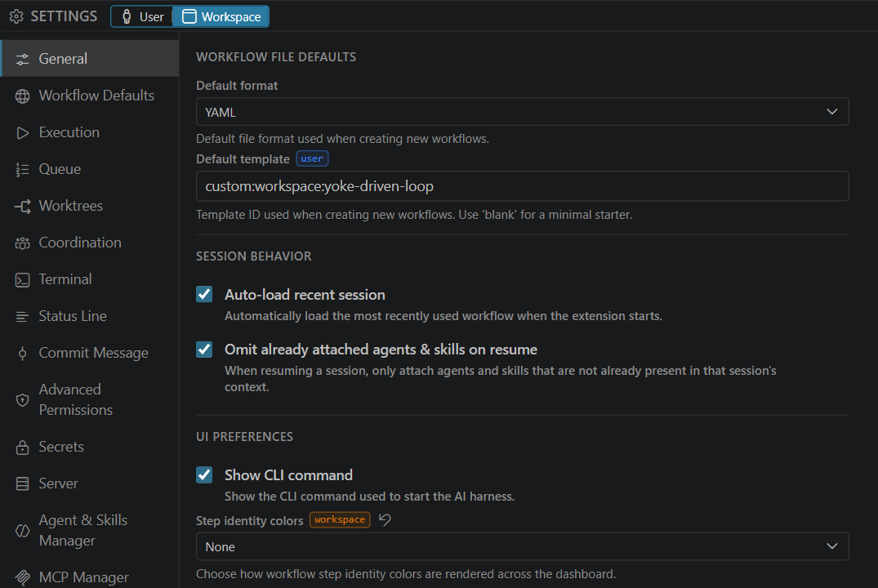The height and width of the screenshot is (588, 878).
Task: Click the Step identity colors label
Action: click(x=250, y=521)
